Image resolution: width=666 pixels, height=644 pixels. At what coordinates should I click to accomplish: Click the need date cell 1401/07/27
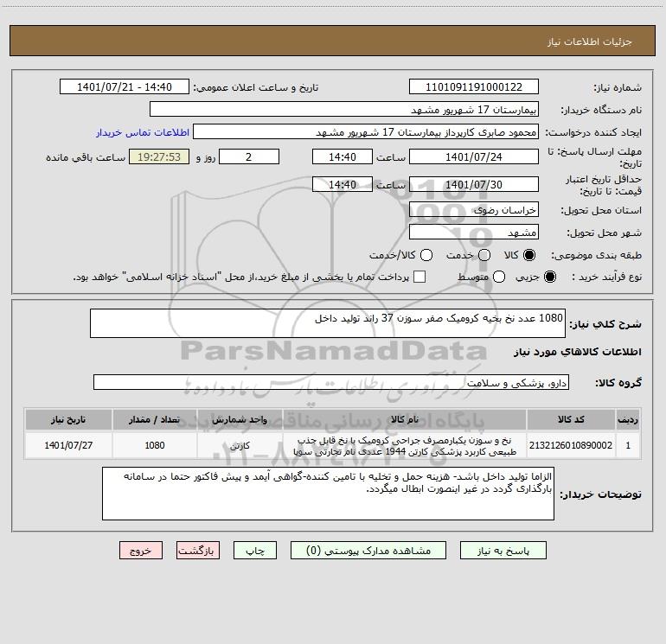click(68, 445)
